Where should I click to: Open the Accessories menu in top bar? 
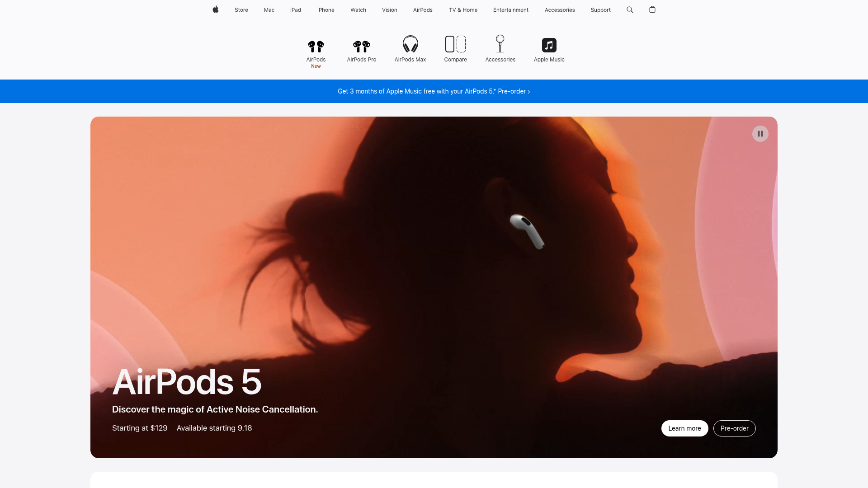pos(560,10)
